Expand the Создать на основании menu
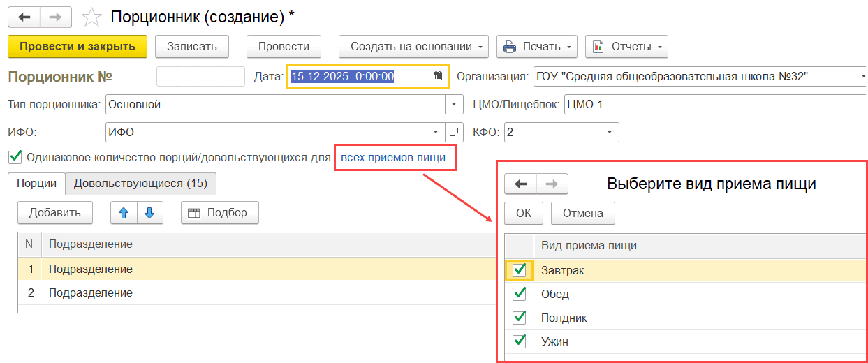Screen dimensions: 868x363 pos(414,47)
